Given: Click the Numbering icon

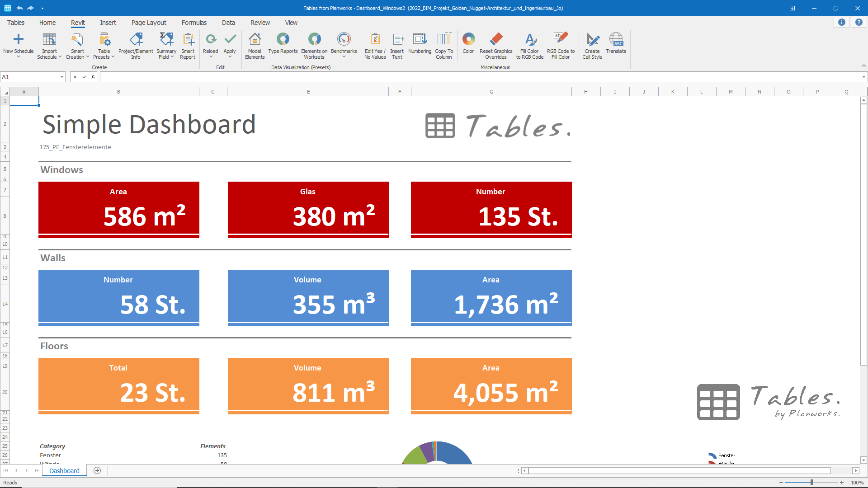Looking at the screenshot, I should pos(420,39).
